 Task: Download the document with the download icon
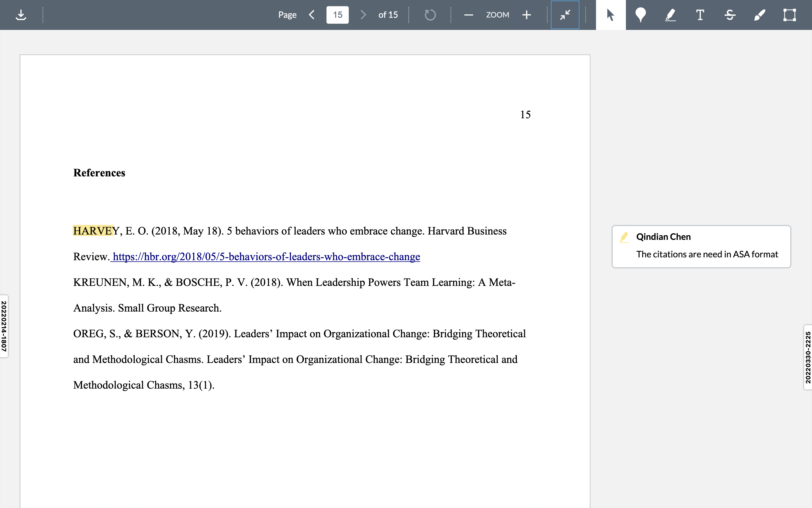[x=21, y=15]
